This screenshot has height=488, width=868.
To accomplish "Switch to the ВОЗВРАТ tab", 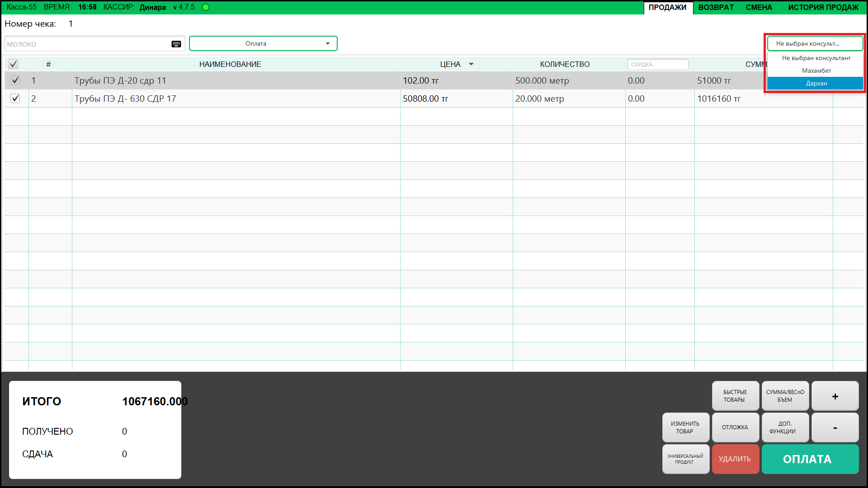I will (716, 7).
